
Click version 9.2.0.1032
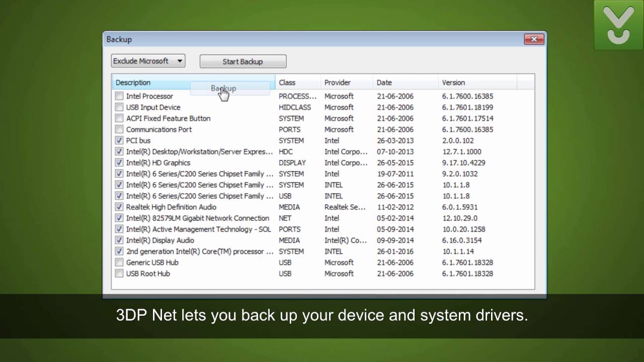(x=460, y=173)
